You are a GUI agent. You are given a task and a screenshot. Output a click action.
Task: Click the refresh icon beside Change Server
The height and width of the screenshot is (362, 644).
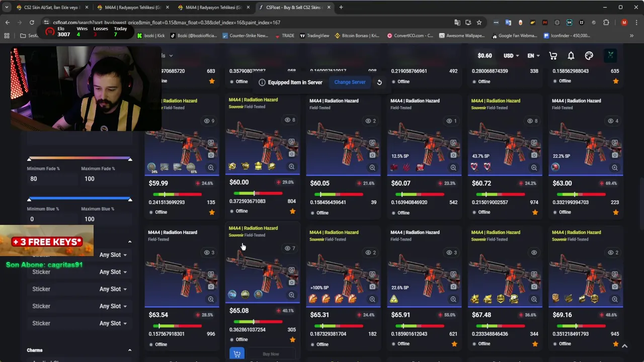379,82
